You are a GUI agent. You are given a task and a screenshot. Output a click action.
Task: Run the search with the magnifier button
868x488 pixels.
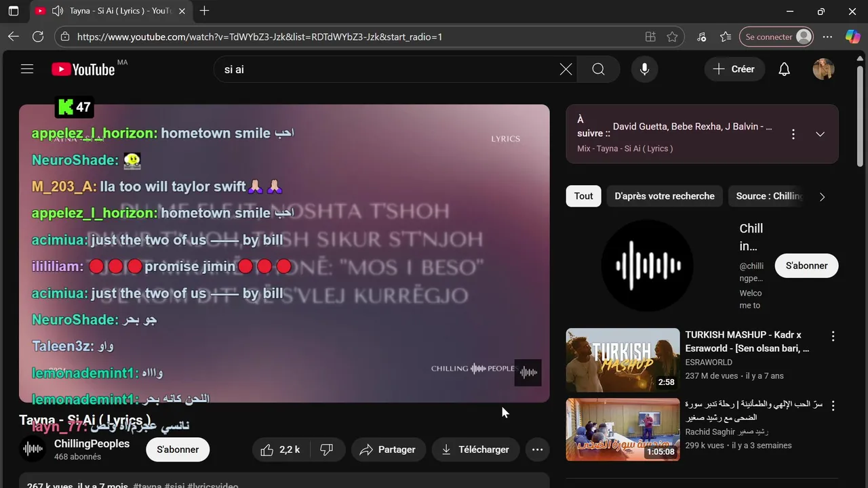point(598,69)
